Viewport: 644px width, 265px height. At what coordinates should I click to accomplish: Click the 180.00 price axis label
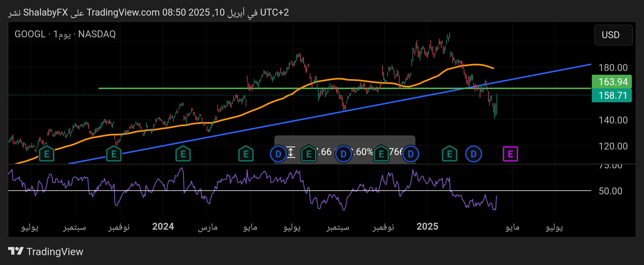(613, 68)
